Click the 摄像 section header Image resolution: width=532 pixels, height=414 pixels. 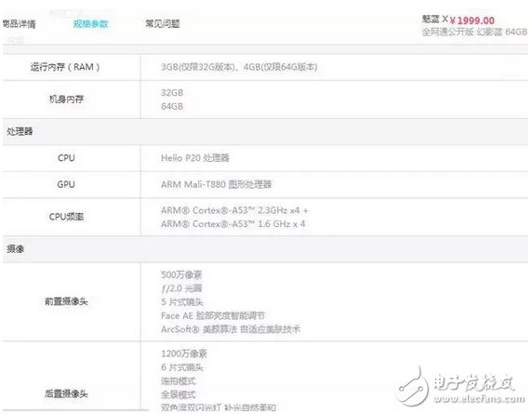15,249
